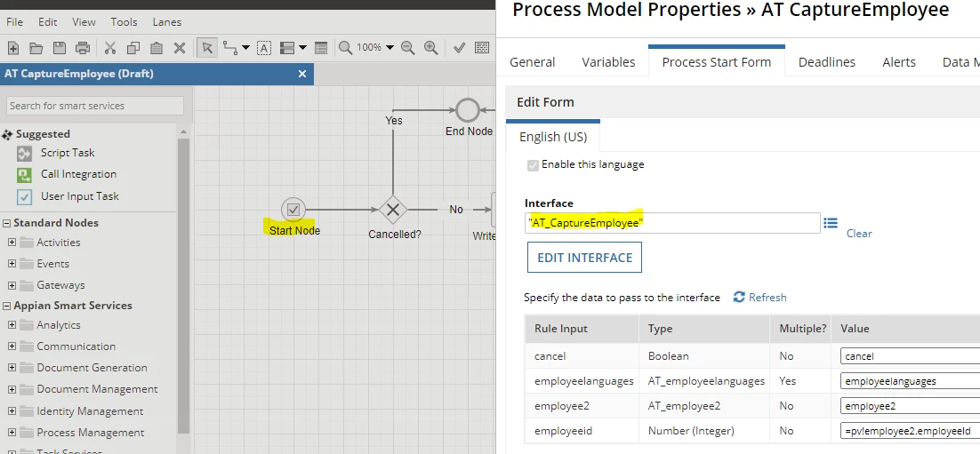Save the process model
Image resolution: width=980 pixels, height=454 pixels.
click(59, 48)
